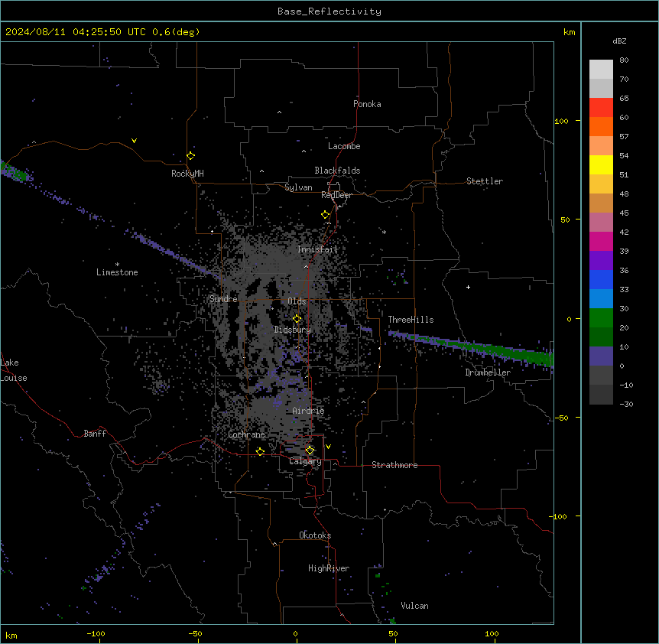The width and height of the screenshot is (659, 644).
Task: Click the dark blue 33-36 dBZ swatch
Action: pos(601,279)
